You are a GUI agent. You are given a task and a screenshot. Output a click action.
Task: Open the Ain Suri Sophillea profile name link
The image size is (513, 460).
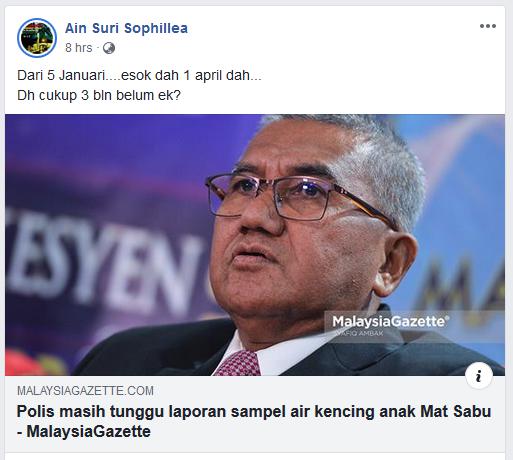point(126,28)
